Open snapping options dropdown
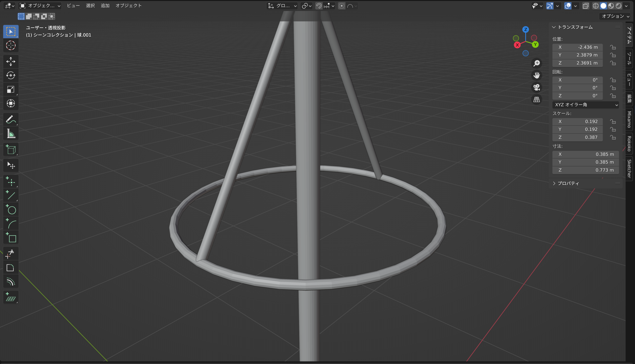This screenshot has height=364, width=635. (x=329, y=6)
